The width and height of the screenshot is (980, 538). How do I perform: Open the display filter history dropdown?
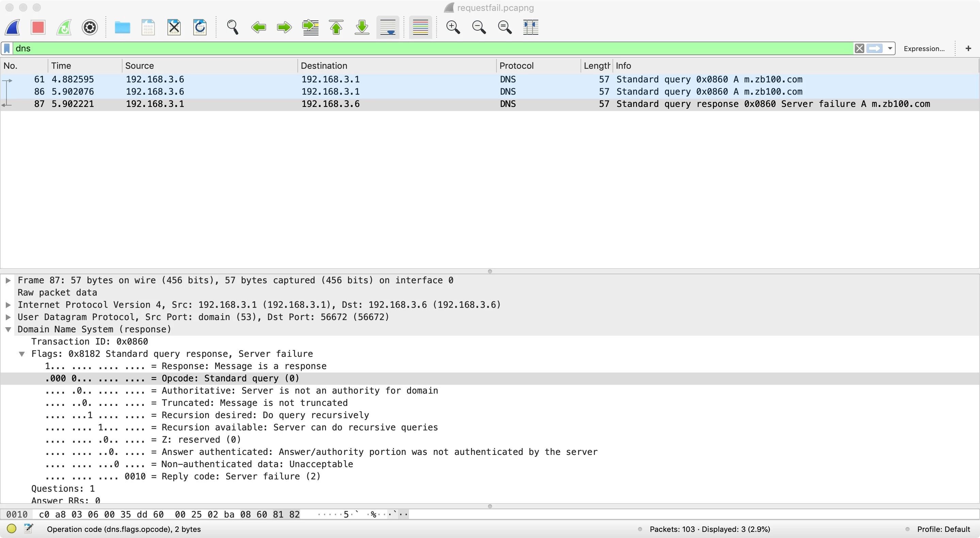point(890,48)
